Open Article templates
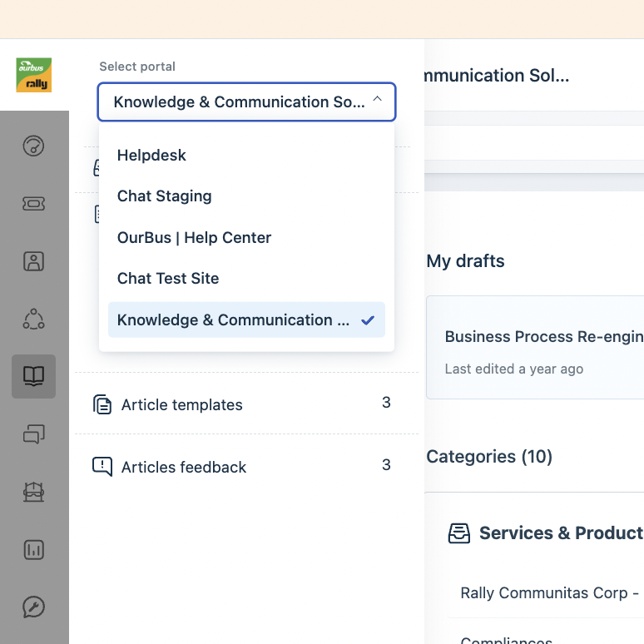The image size is (644, 644). [x=182, y=405]
